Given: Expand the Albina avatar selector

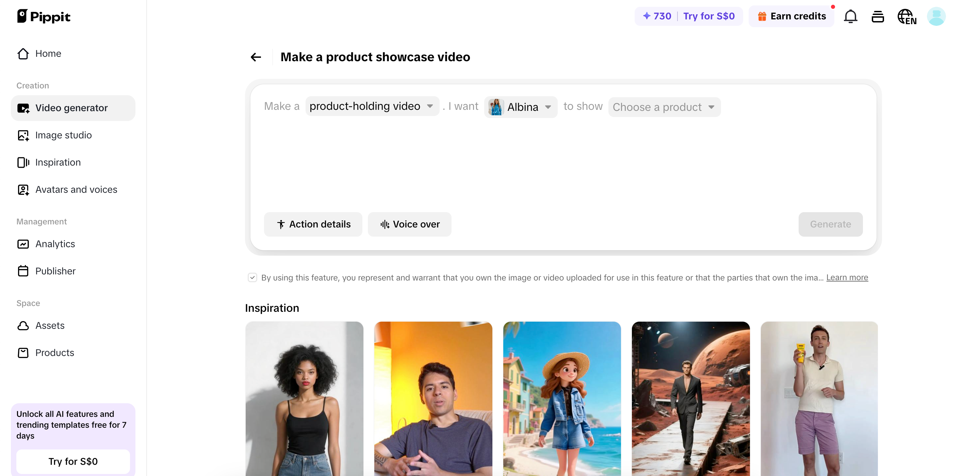Looking at the screenshot, I should pos(520,107).
